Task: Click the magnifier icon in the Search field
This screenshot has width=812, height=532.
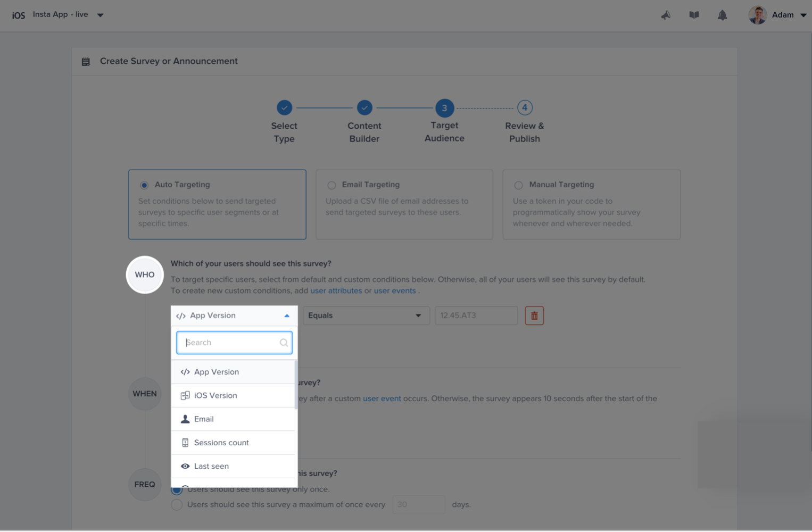Action: [284, 342]
